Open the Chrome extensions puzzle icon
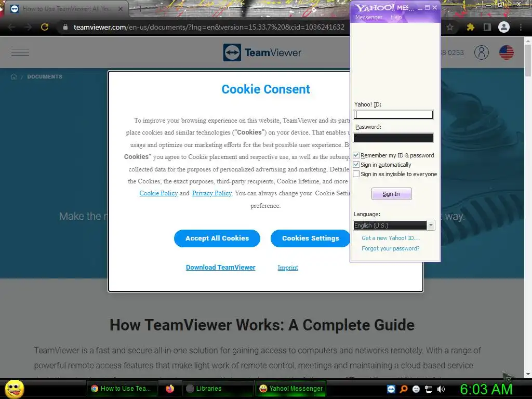This screenshot has width=532, height=399. [x=470, y=27]
